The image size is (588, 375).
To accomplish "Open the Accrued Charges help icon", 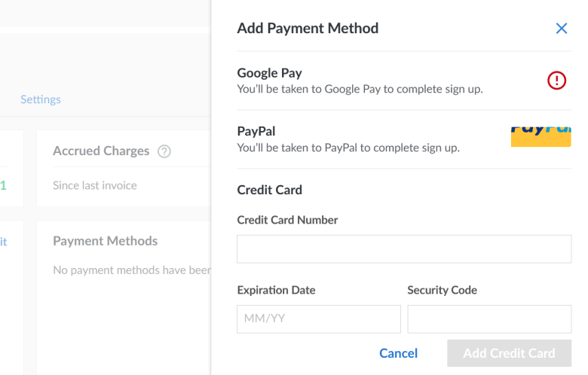I will [164, 151].
